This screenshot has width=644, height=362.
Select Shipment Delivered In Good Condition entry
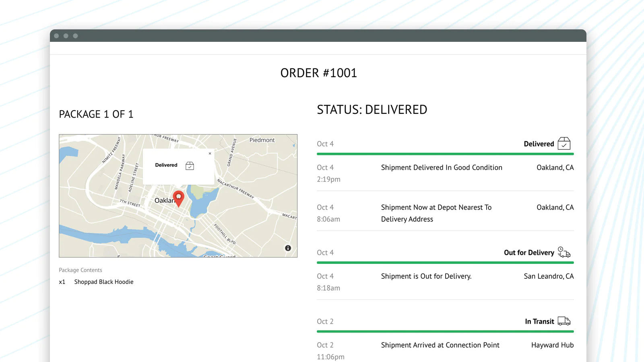[x=442, y=168]
